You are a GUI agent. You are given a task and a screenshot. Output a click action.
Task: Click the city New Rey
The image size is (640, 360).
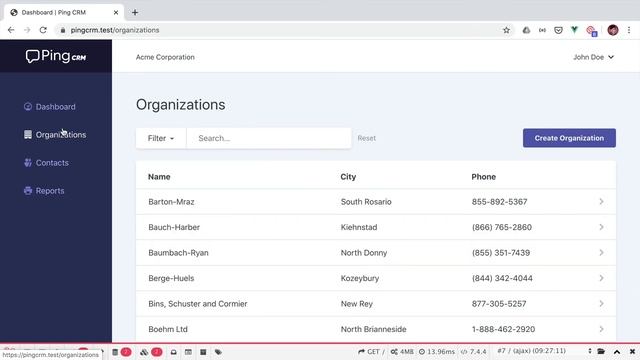[356, 304]
